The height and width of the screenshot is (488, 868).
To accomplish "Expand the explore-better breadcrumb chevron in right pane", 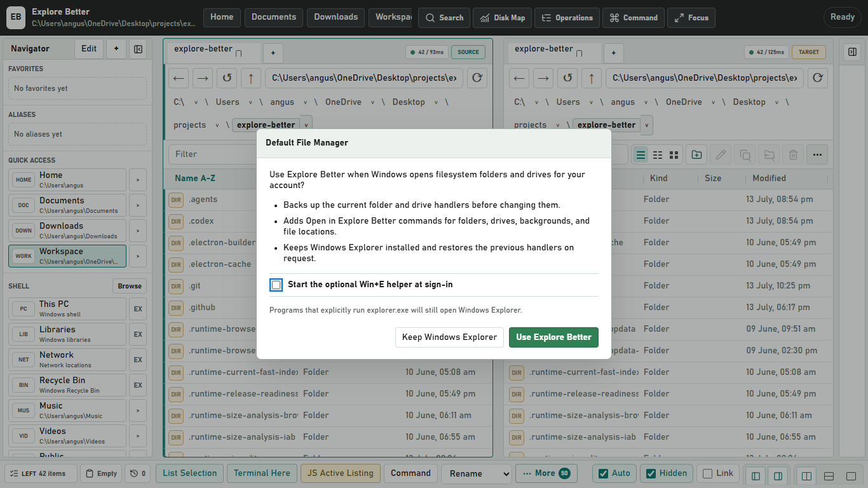I will point(647,125).
